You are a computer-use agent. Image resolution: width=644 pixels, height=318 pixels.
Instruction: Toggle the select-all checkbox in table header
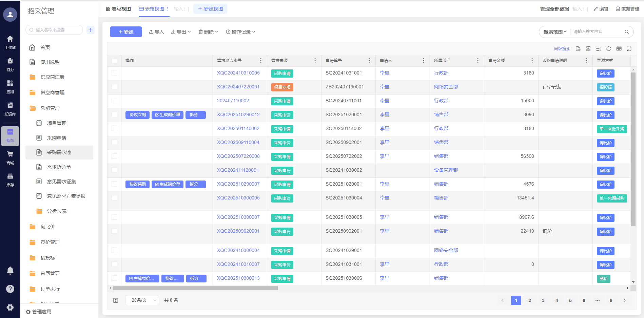coord(114,61)
